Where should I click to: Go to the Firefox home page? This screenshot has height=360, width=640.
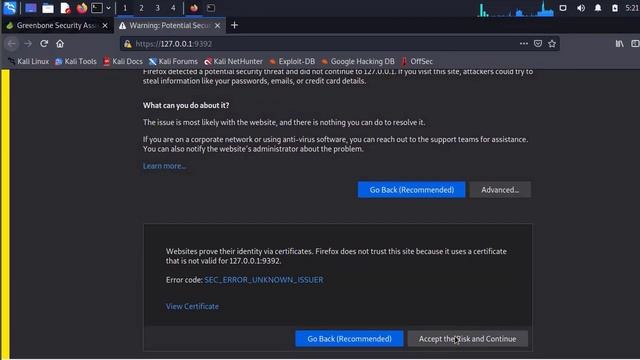[60, 44]
